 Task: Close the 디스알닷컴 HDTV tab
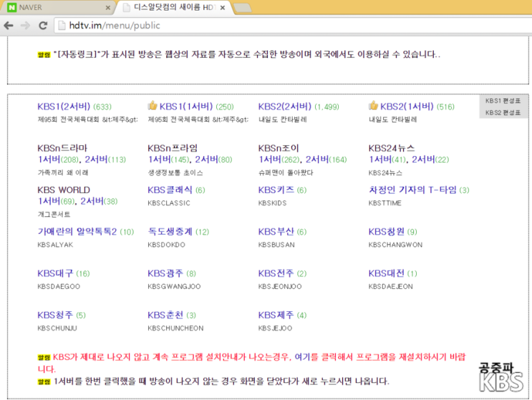point(223,7)
